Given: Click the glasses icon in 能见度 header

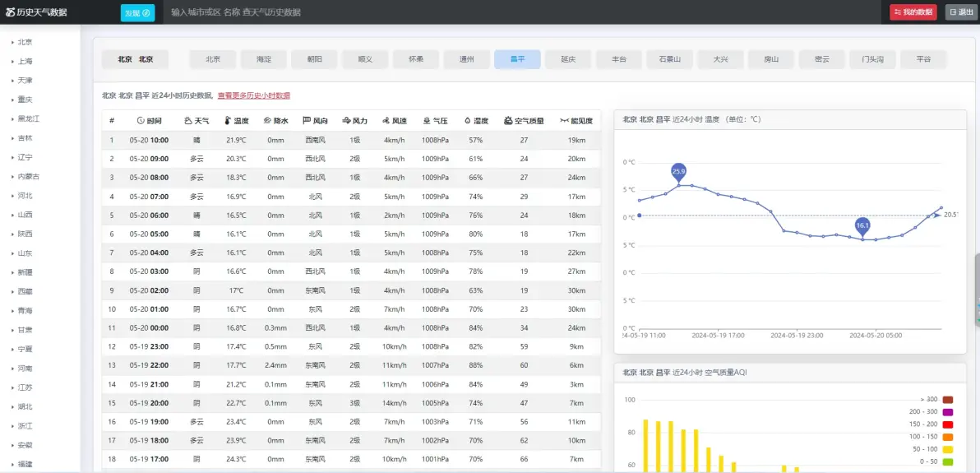Looking at the screenshot, I should click(x=564, y=121).
